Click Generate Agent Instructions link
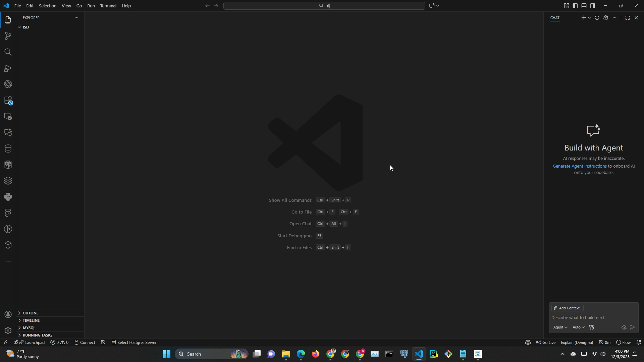This screenshot has height=362, width=644. tap(579, 166)
